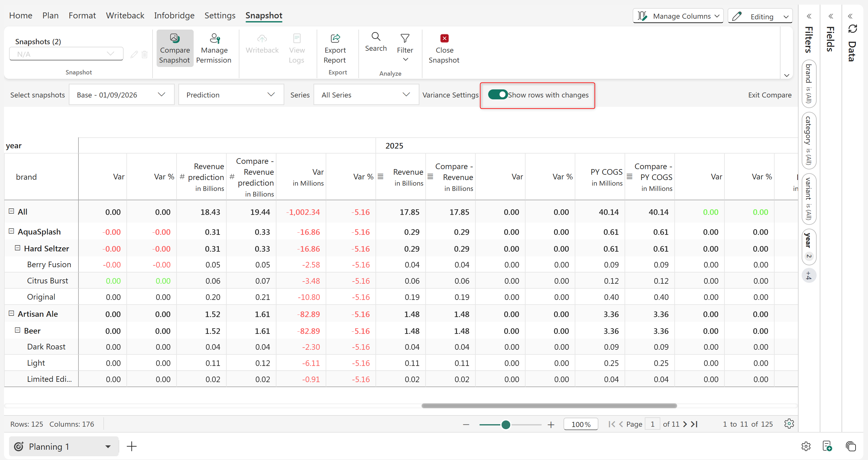Expand the Manage Columns dropdown
This screenshot has height=460, width=868.
(x=678, y=16)
